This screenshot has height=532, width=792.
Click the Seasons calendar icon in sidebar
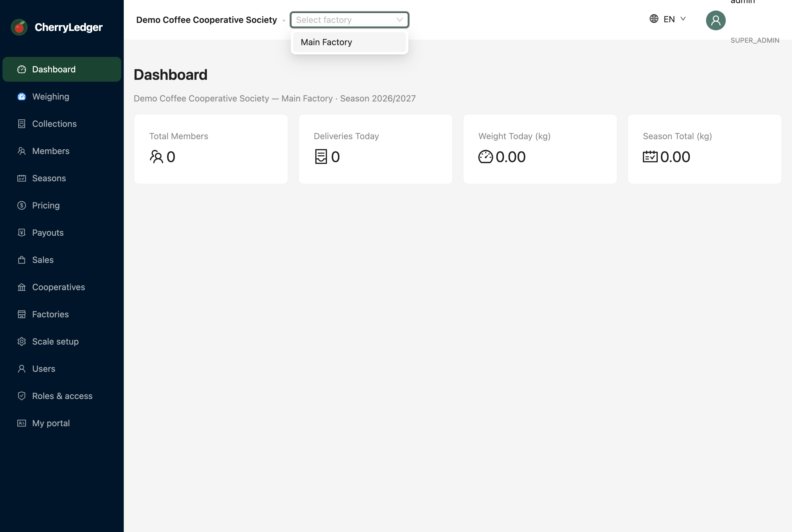click(22, 178)
